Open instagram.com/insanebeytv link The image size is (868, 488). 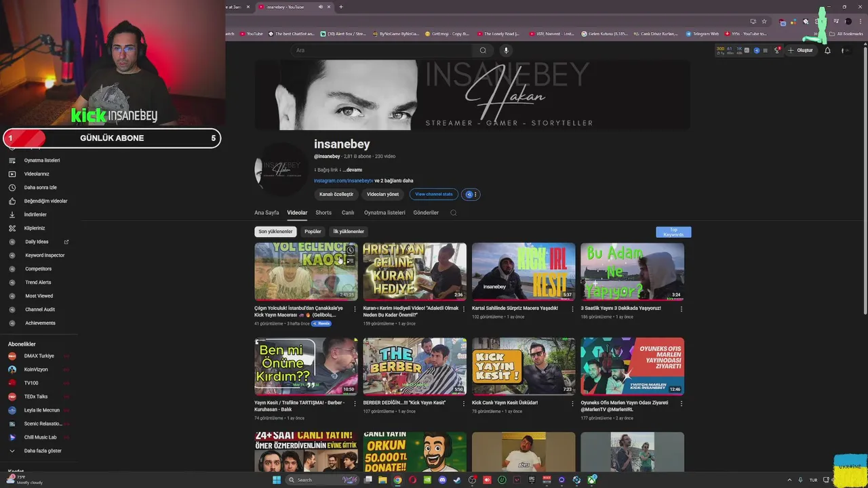[x=343, y=181]
